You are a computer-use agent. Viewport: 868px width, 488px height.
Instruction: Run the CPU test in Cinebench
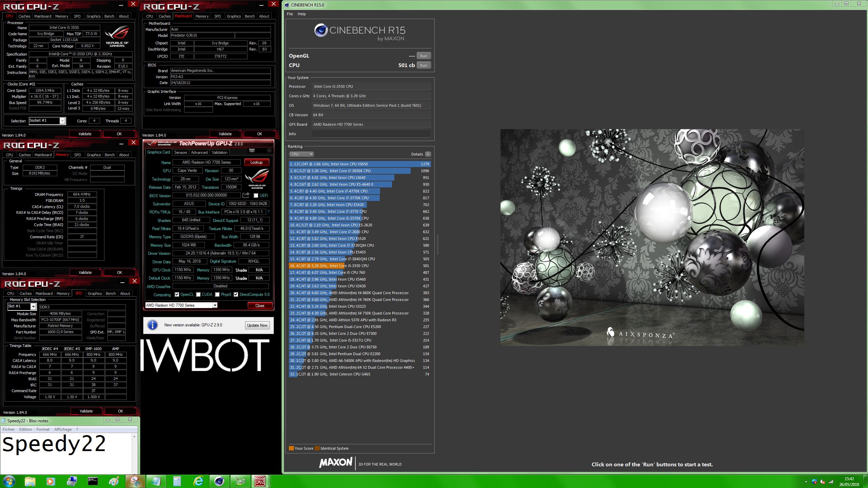coord(423,65)
